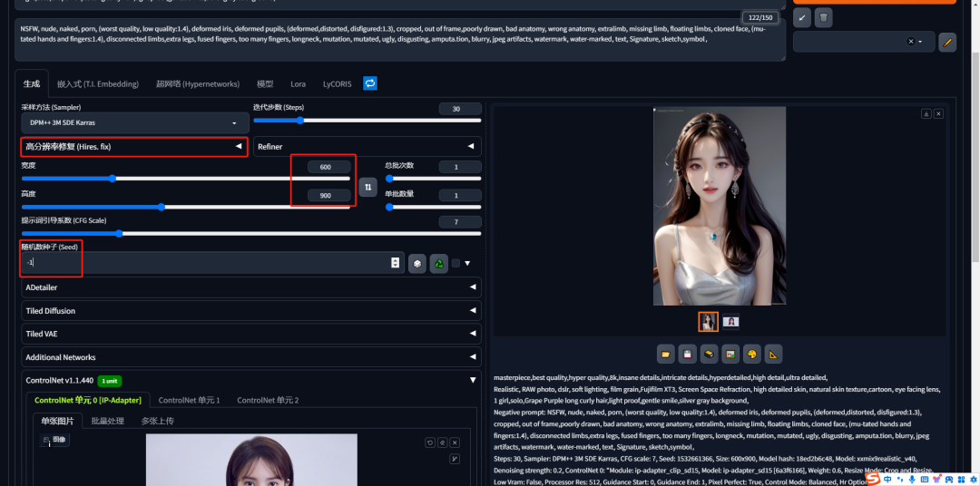The height and width of the screenshot is (486, 980).
Task: Undo the ControlNet image edit with the undo icon
Action: [x=430, y=442]
